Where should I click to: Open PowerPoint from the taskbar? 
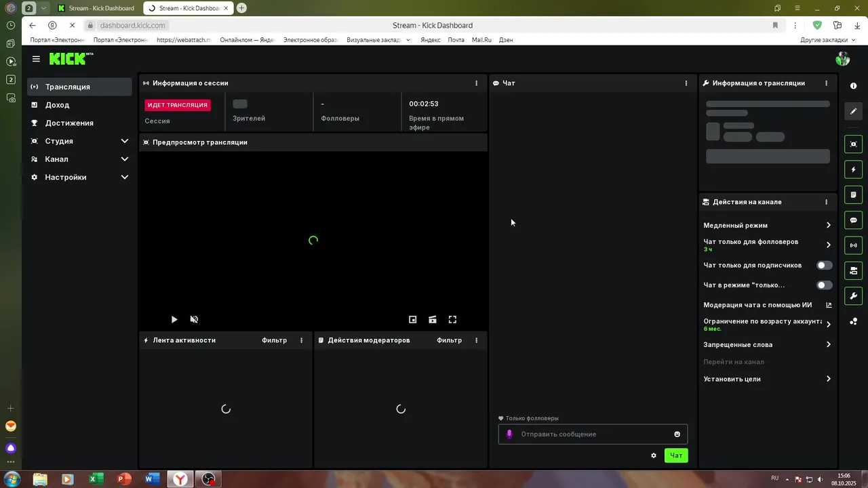(x=123, y=479)
